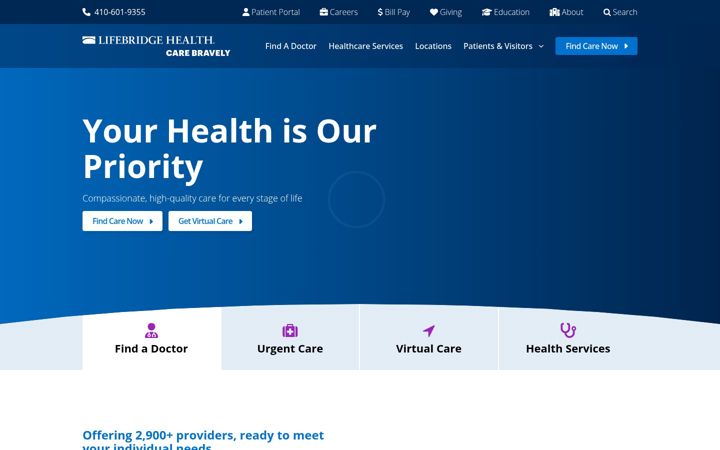Click the Giving heart icon
This screenshot has width=720, height=450.
tap(434, 12)
